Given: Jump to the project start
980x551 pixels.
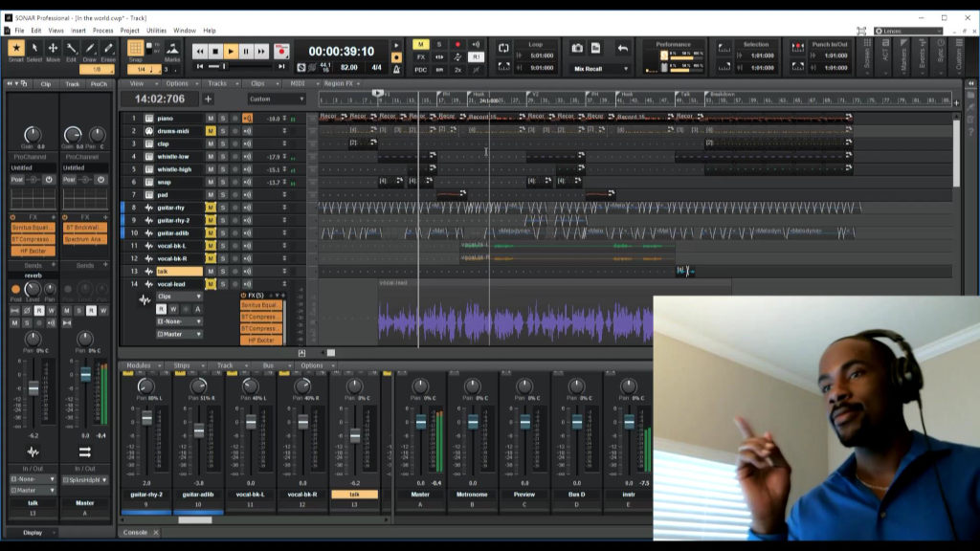Looking at the screenshot, I should (200, 66).
